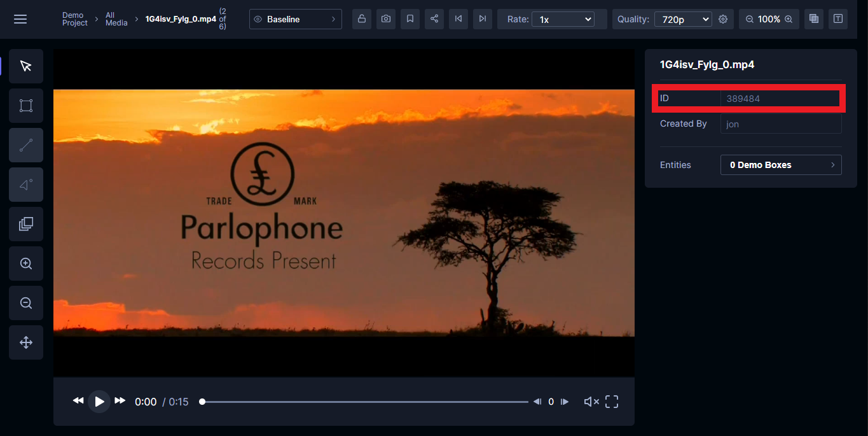The image size is (868, 436).
Task: Click the Entities label
Action: 675,165
